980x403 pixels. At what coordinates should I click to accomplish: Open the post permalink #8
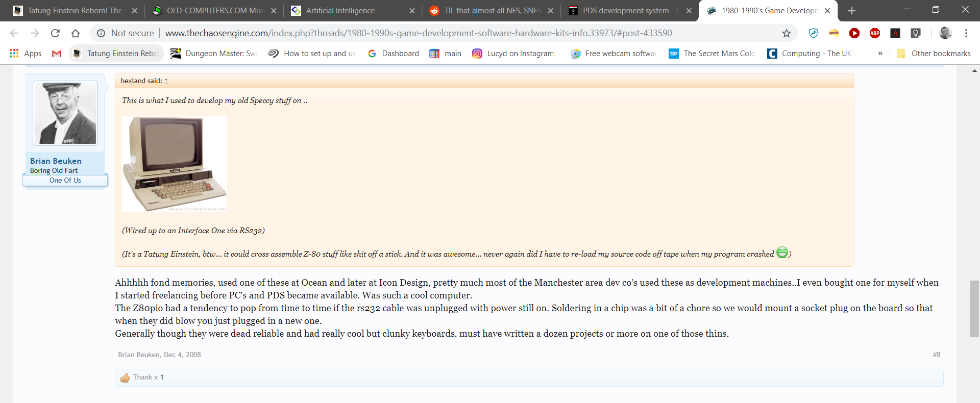click(x=937, y=355)
